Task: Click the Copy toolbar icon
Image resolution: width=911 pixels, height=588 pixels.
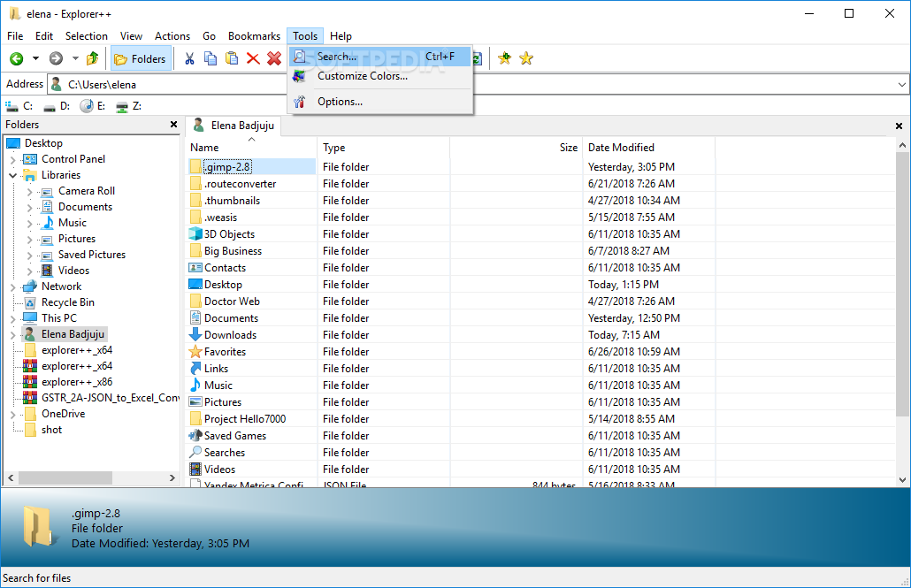Action: pyautogui.click(x=211, y=58)
